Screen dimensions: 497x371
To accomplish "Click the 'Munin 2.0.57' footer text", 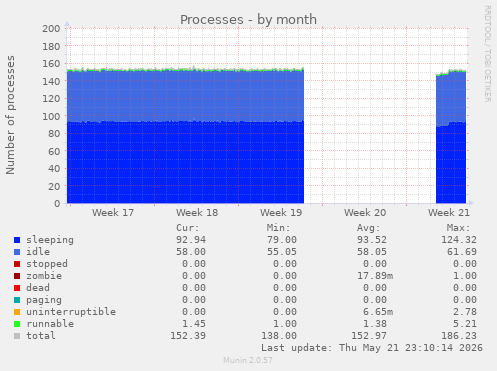I will pyautogui.click(x=248, y=360).
